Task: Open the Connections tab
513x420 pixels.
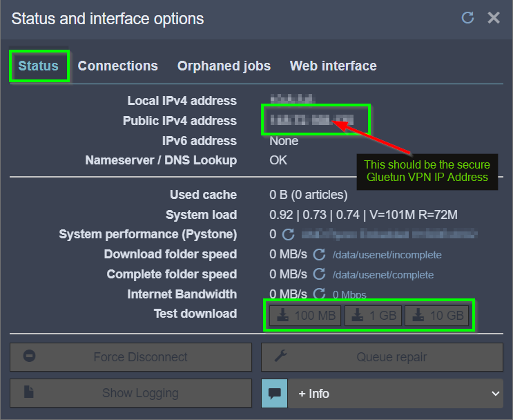Action: click(x=117, y=66)
